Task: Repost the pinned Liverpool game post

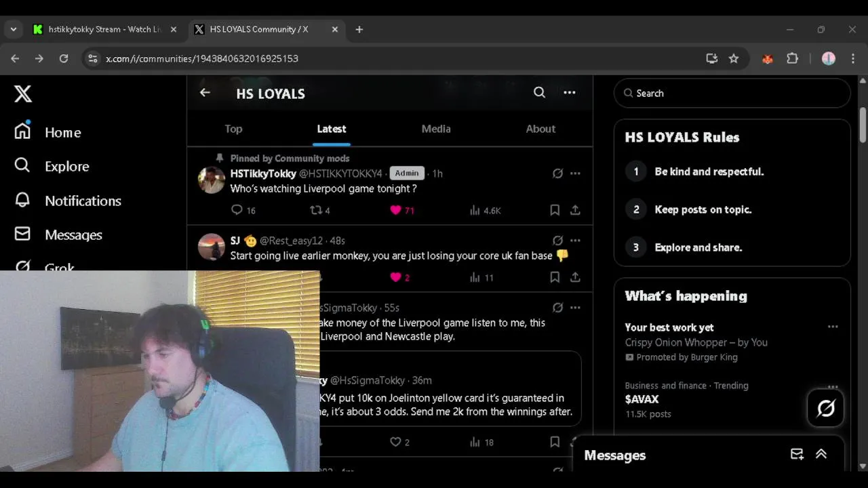Action: [319, 210]
